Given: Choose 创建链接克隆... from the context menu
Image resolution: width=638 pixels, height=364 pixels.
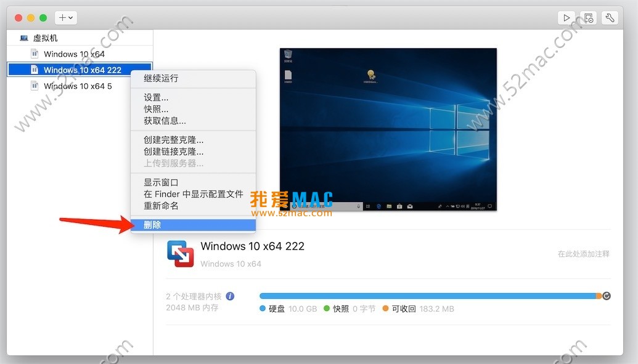Looking at the screenshot, I should click(x=194, y=152).
